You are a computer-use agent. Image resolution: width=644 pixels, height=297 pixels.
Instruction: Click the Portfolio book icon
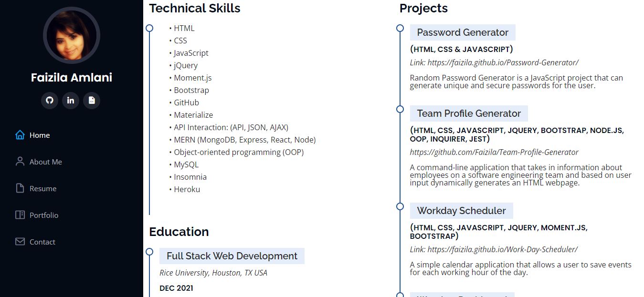pyautogui.click(x=20, y=215)
